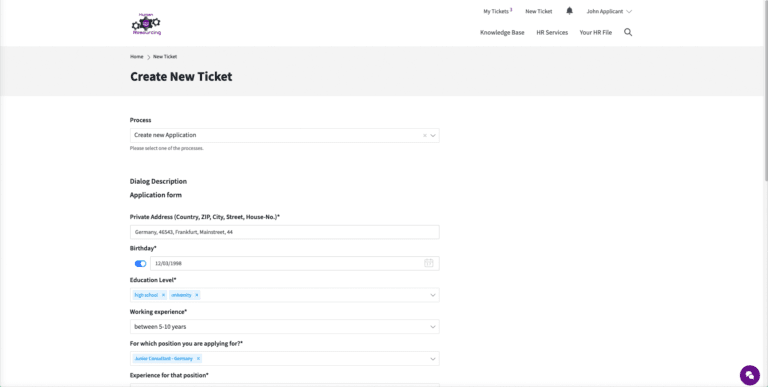Go to Home breadcrumb
768x387 pixels.
coord(137,57)
